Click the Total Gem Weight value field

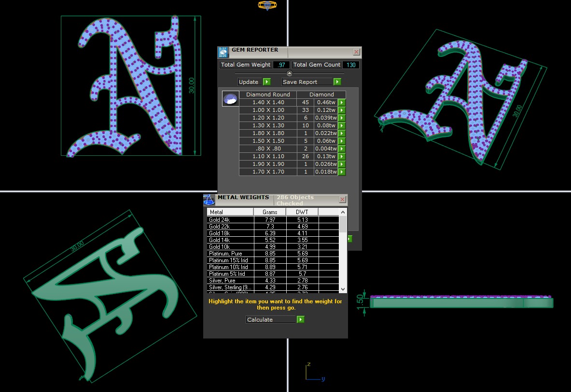[281, 65]
